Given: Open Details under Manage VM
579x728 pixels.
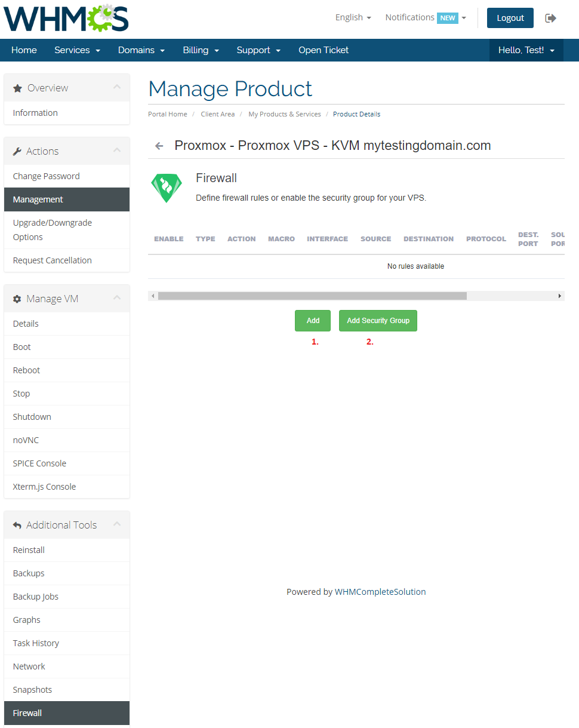Looking at the screenshot, I should (67, 324).
